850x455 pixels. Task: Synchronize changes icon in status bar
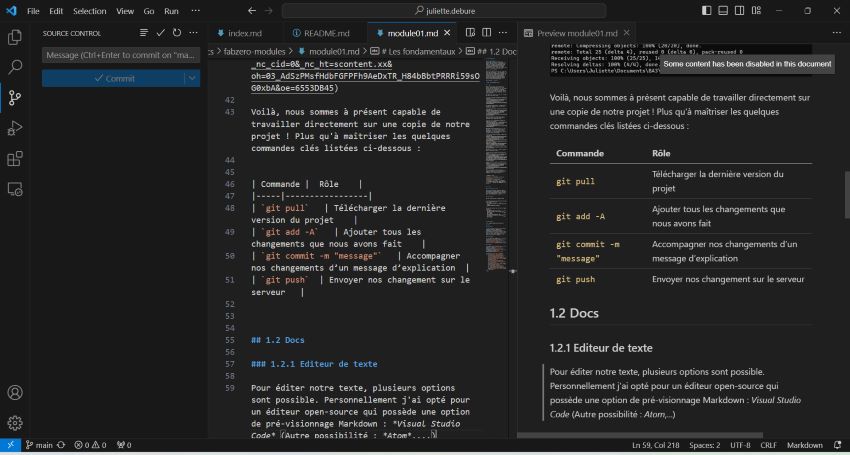click(x=61, y=445)
